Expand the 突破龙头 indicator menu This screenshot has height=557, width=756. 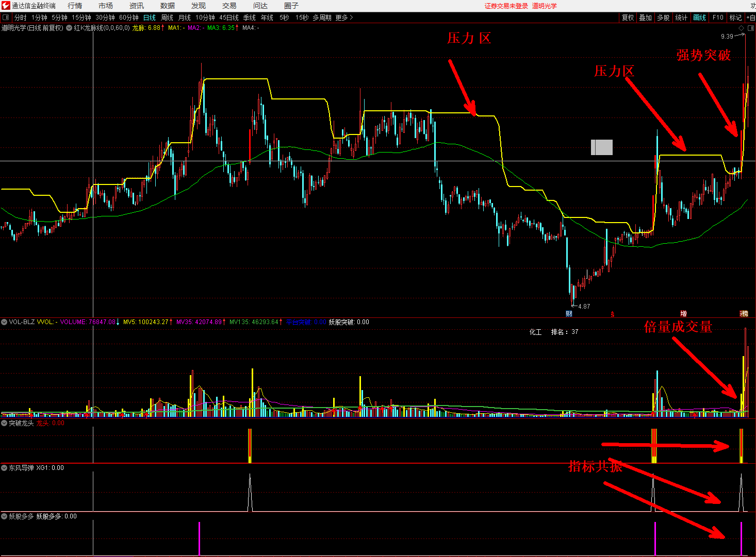click(4, 423)
